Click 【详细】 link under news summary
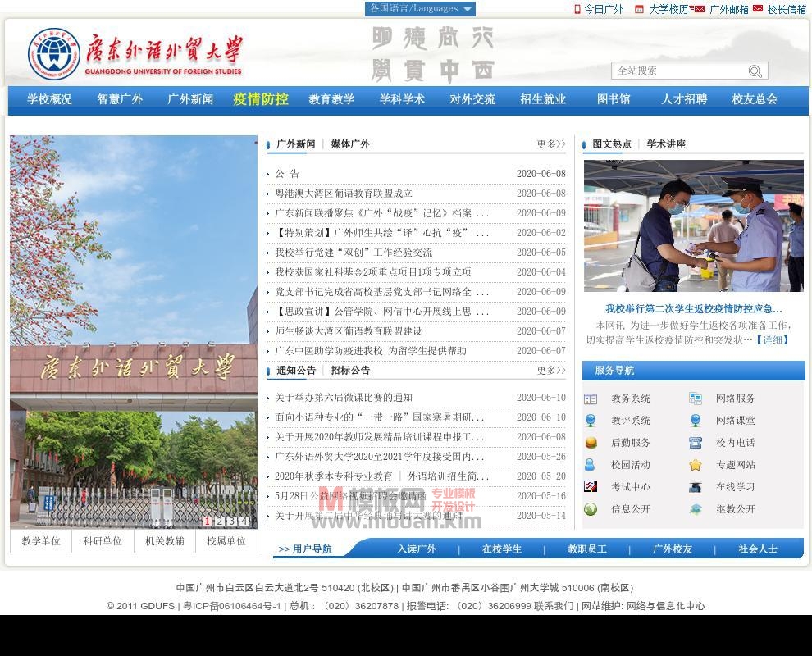This screenshot has width=812, height=656. 772,339
